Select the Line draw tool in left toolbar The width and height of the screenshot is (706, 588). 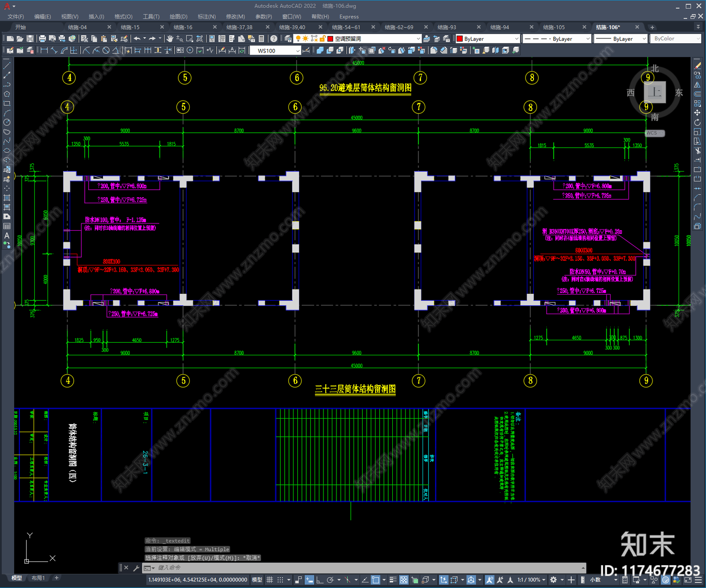point(7,66)
